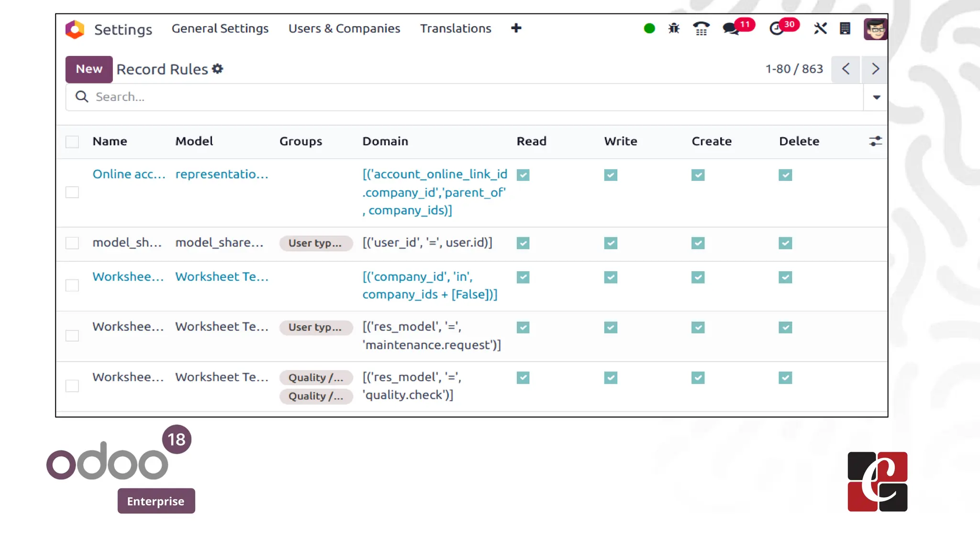Click the green status indicator dot
The image size is (980, 551).
[x=649, y=29]
